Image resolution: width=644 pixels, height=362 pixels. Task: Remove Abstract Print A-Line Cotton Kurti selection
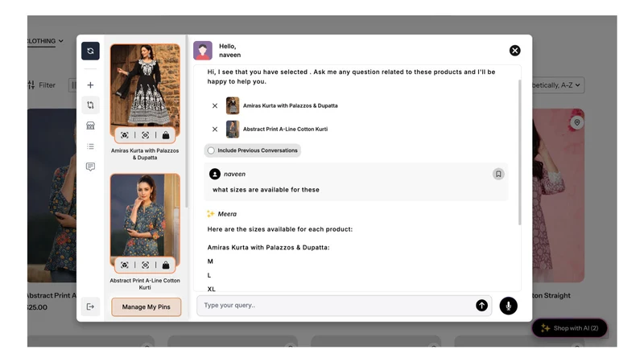(x=215, y=129)
